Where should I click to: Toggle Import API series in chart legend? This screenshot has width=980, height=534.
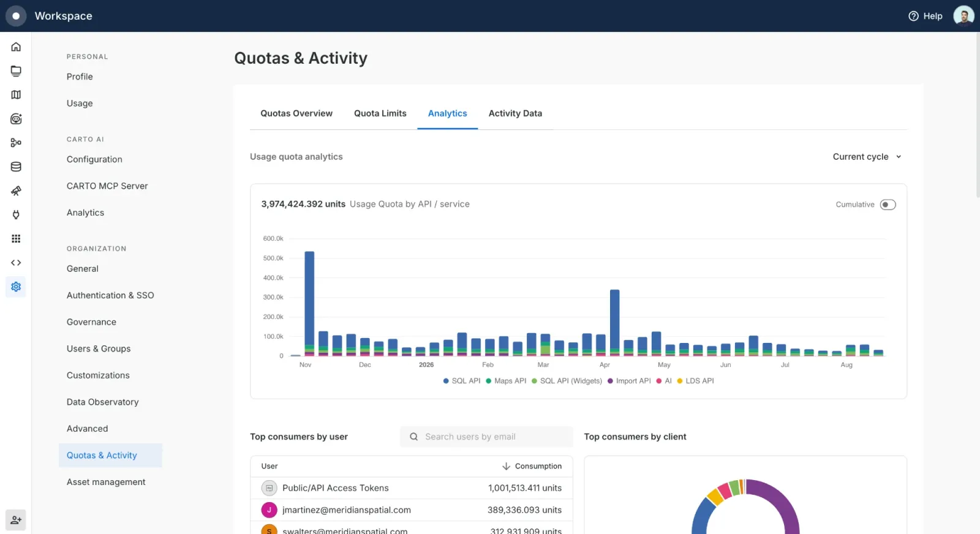[x=629, y=381]
